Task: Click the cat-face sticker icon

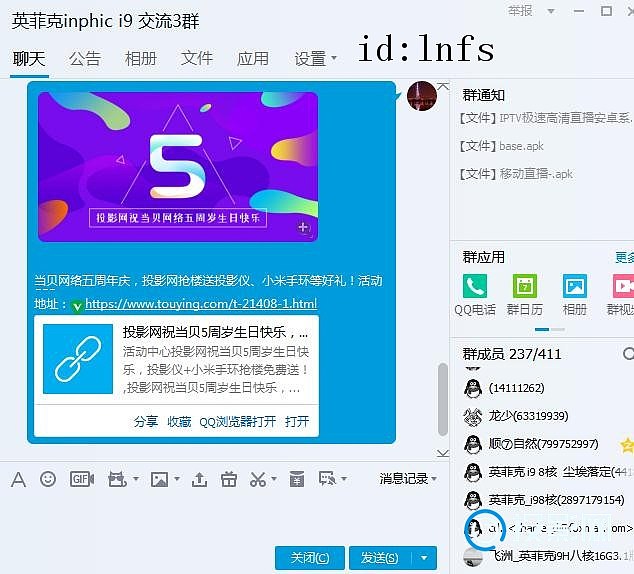Action: point(117,479)
